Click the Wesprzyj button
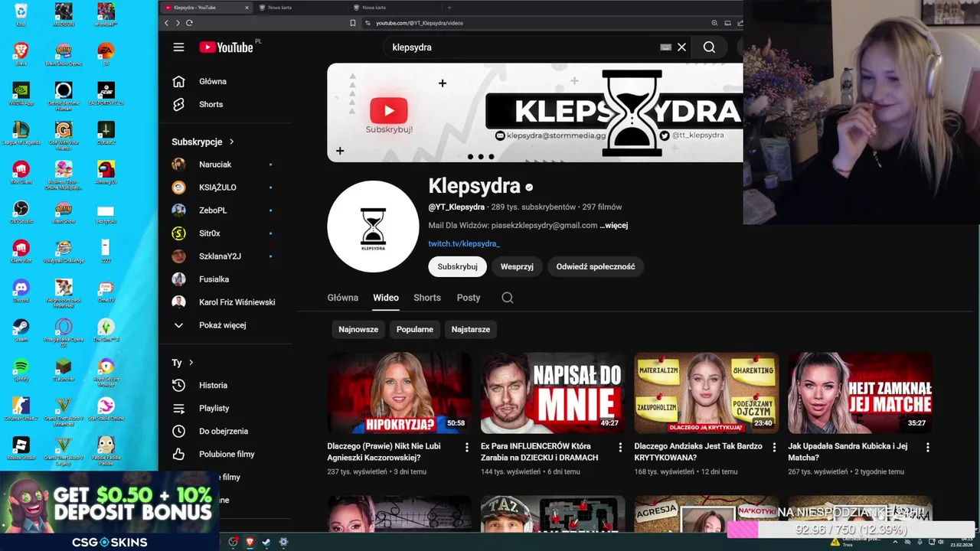The height and width of the screenshot is (551, 980). 517,266
